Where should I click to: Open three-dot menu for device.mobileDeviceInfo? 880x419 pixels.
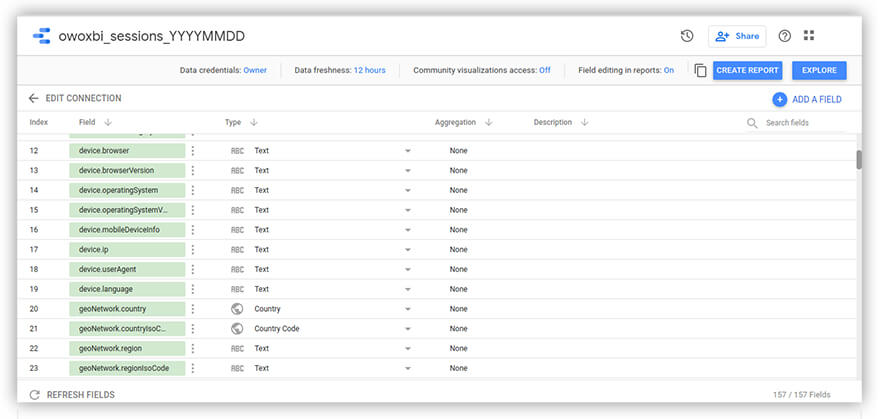[x=192, y=229]
